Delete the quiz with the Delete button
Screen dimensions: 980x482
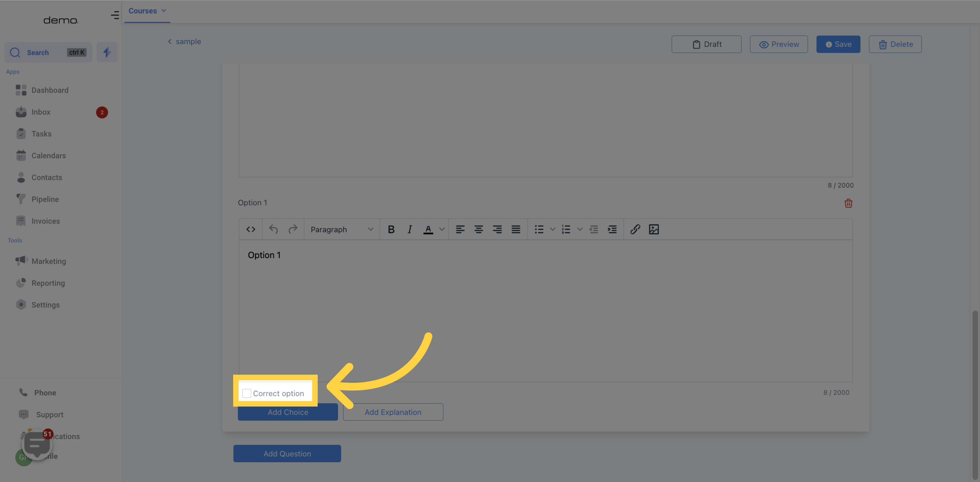point(895,44)
